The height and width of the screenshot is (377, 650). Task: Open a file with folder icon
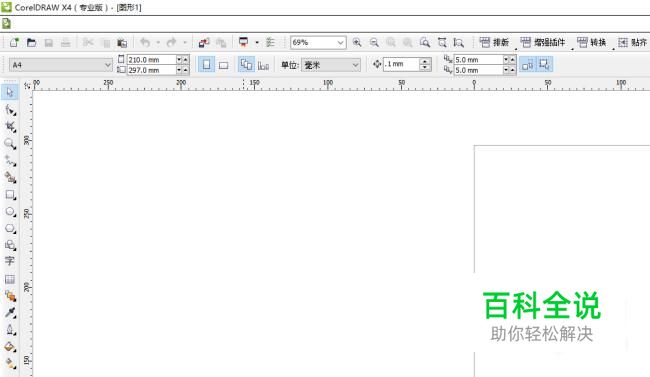coord(31,42)
